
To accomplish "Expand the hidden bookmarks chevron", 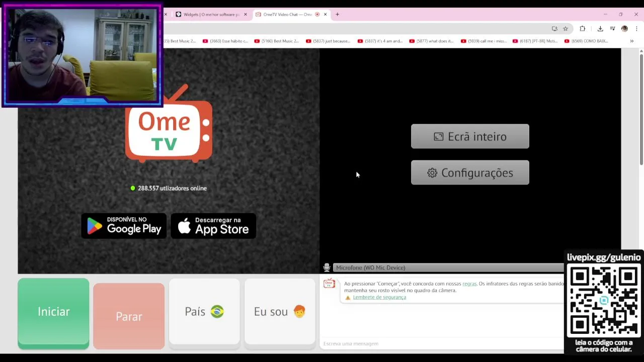I will coord(631,41).
